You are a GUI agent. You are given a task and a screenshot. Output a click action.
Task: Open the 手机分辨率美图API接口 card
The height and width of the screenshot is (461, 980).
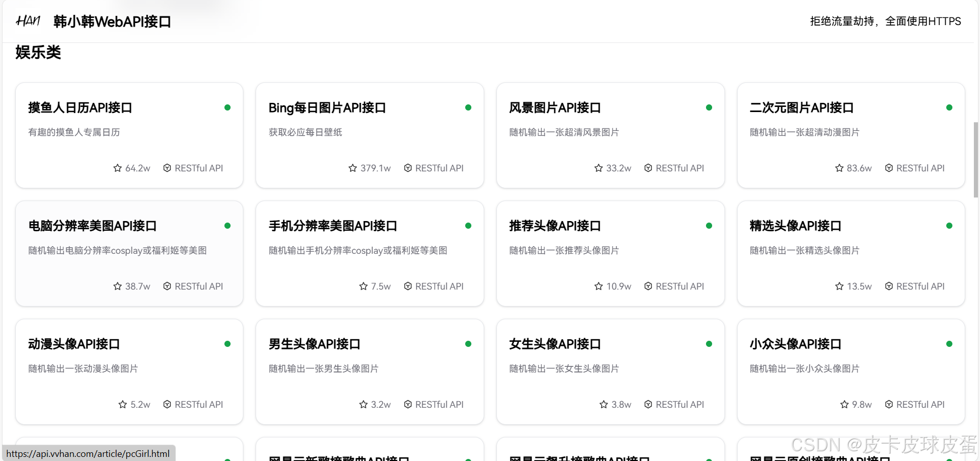tap(370, 254)
